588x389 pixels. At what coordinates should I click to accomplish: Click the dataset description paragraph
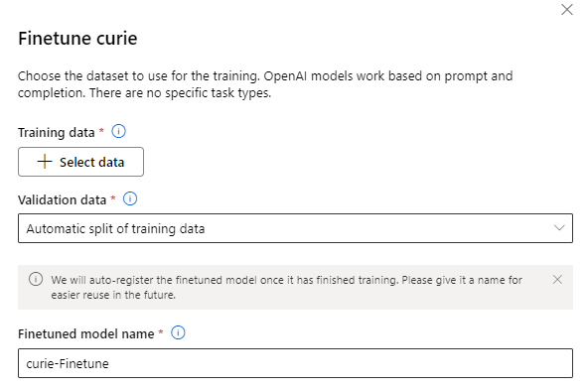(x=265, y=84)
